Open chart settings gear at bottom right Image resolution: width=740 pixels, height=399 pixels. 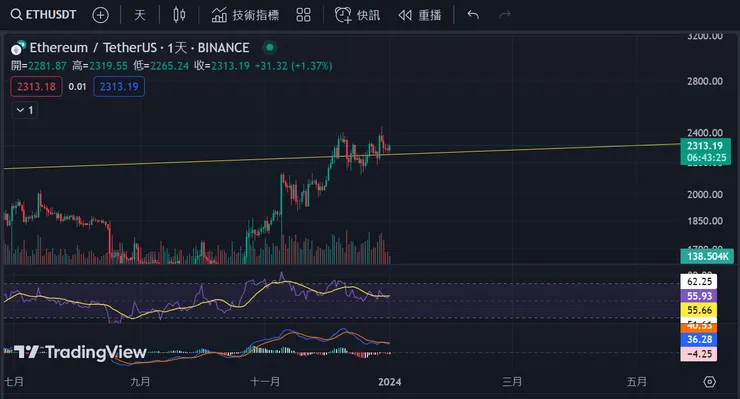(709, 382)
